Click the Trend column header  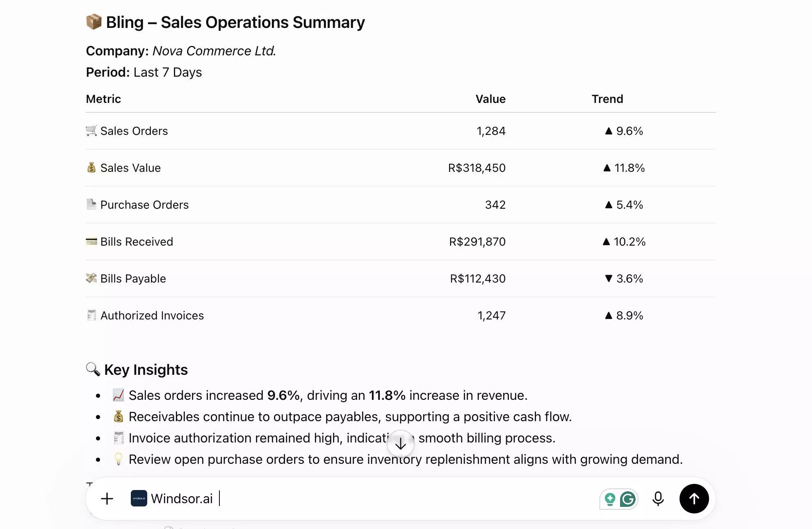607,99
